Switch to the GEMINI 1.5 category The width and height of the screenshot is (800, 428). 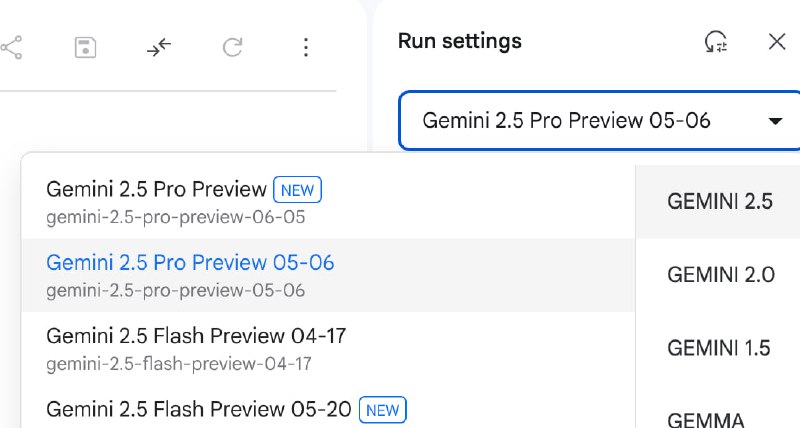pyautogui.click(x=718, y=348)
